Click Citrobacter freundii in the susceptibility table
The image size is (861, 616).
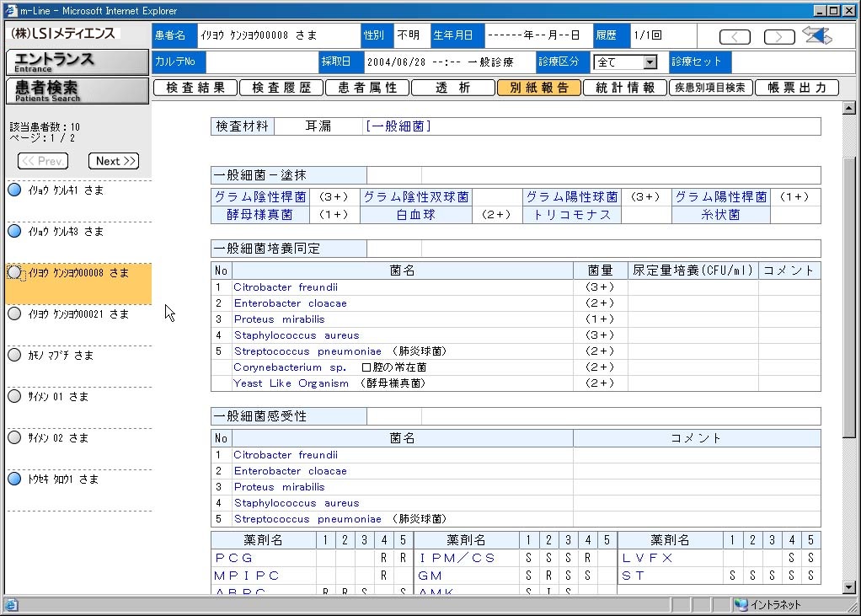(x=286, y=454)
